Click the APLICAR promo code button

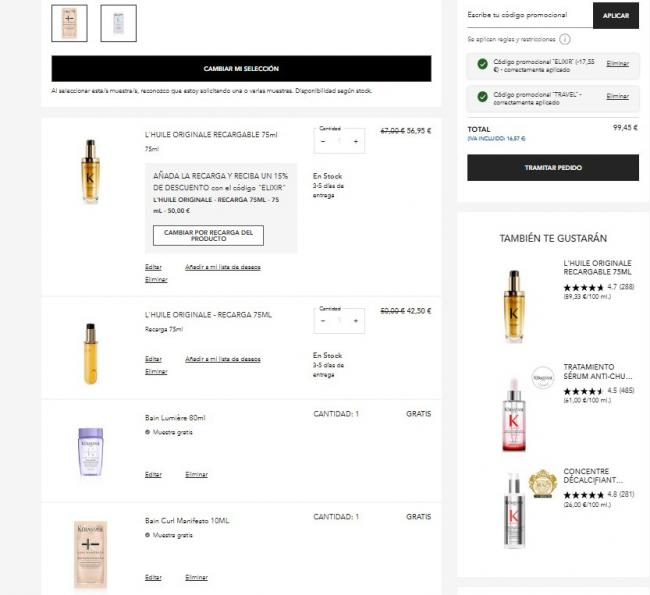coord(616,15)
